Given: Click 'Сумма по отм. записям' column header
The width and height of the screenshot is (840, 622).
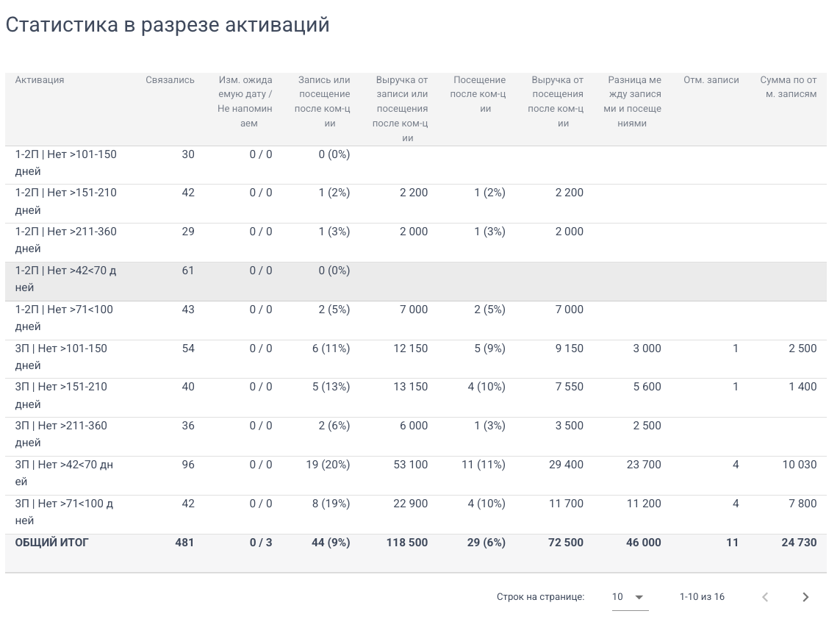Looking at the screenshot, I should pos(789,87).
